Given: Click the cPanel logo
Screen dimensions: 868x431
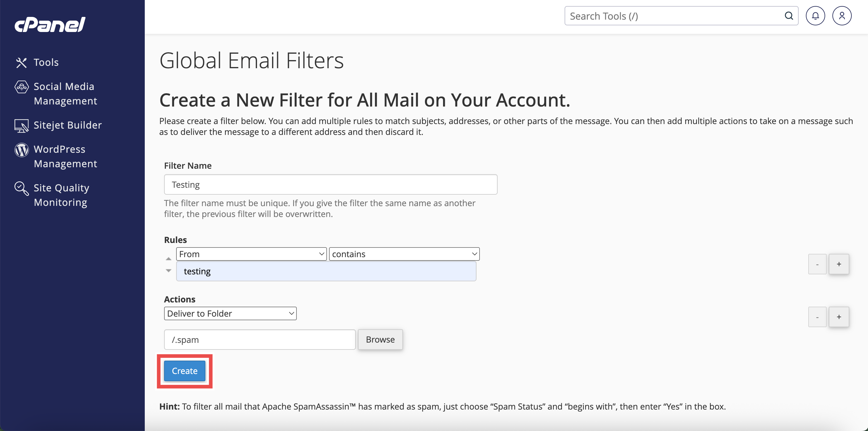Looking at the screenshot, I should pyautogui.click(x=50, y=25).
